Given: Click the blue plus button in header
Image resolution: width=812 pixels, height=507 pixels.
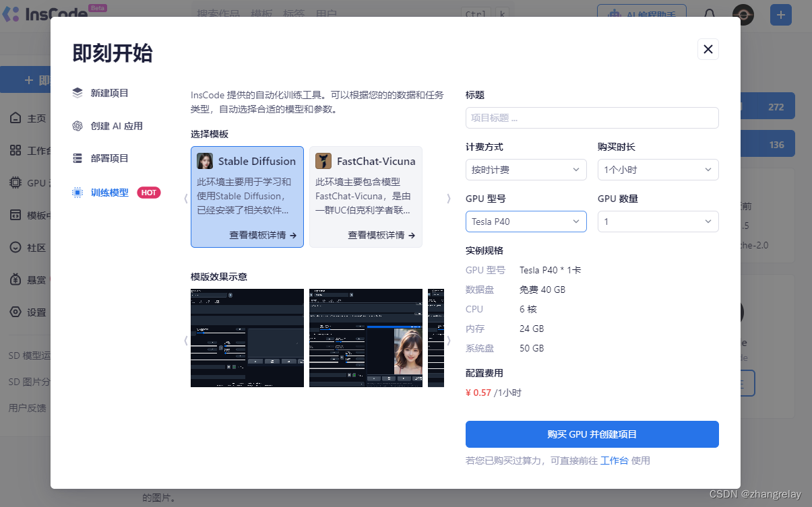Looking at the screenshot, I should [x=781, y=14].
